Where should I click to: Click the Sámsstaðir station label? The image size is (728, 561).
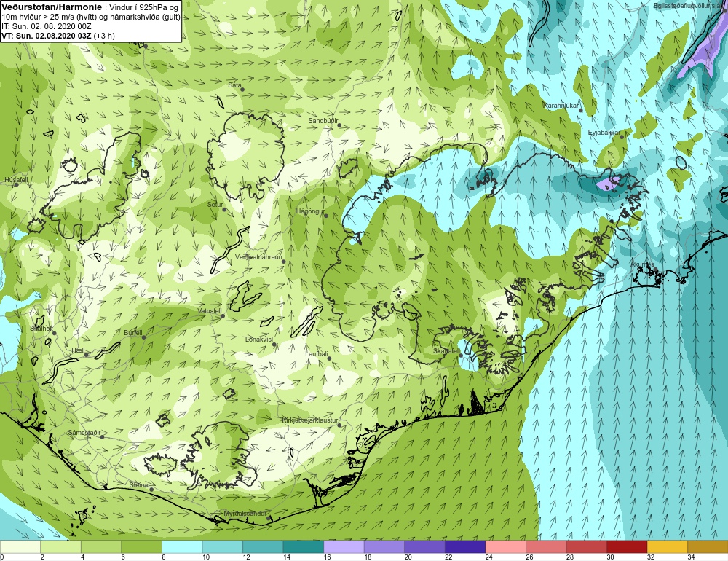coord(84,433)
